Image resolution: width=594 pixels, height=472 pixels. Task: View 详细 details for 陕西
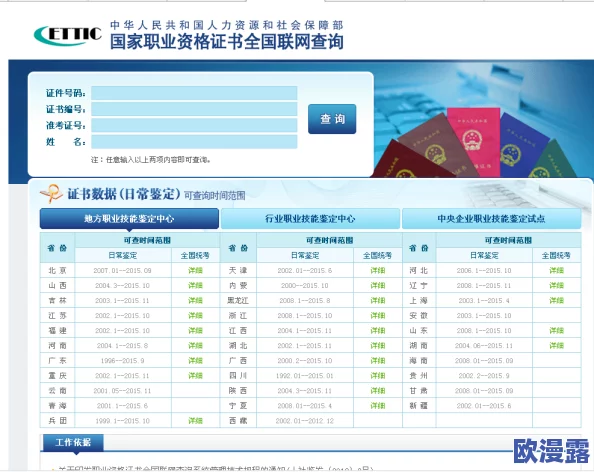pyautogui.click(x=378, y=391)
